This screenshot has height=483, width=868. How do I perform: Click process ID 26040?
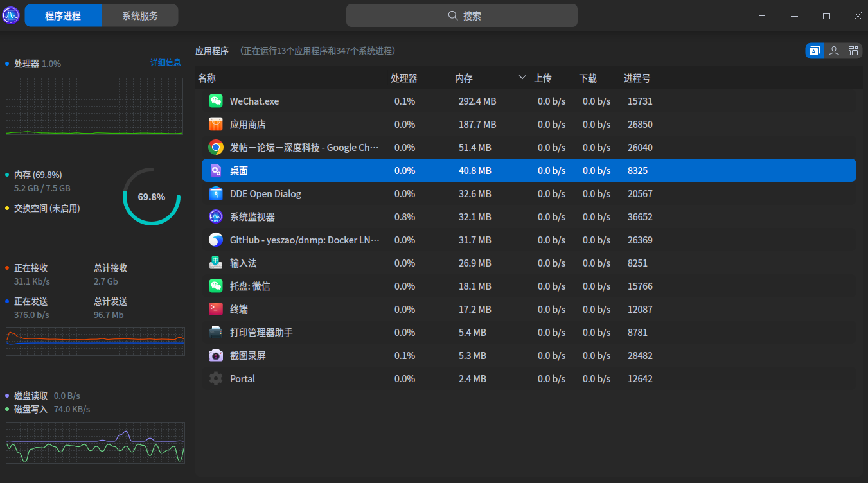640,148
